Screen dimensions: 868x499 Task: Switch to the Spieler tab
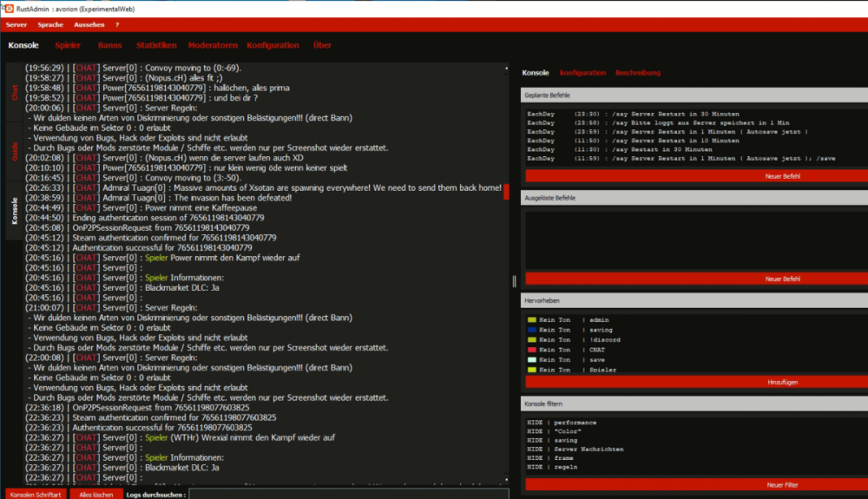tap(68, 45)
